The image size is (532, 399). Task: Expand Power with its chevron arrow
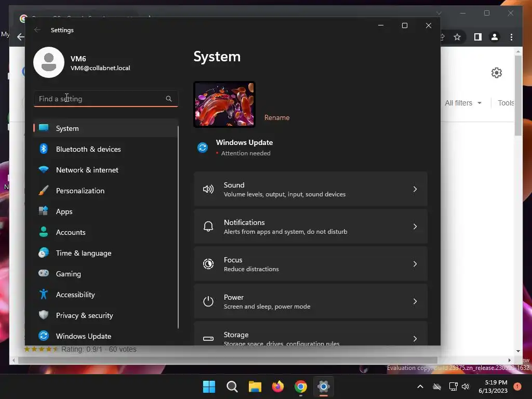click(x=415, y=301)
